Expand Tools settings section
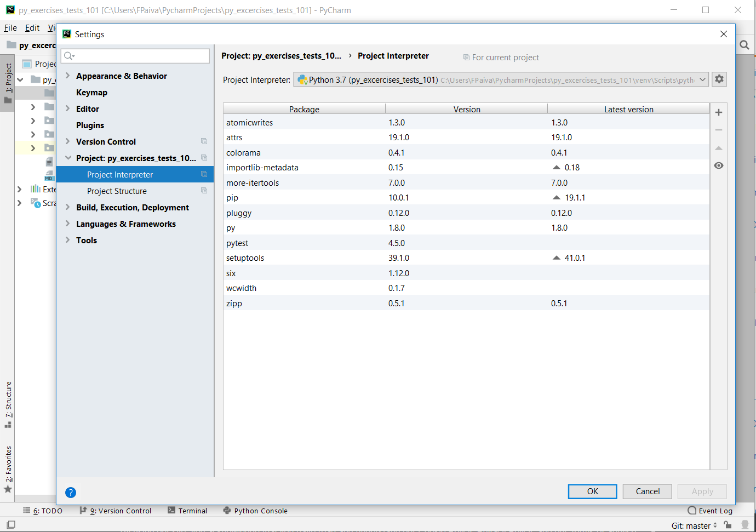Screen dimensions: 756x532 pyautogui.click(x=68, y=240)
